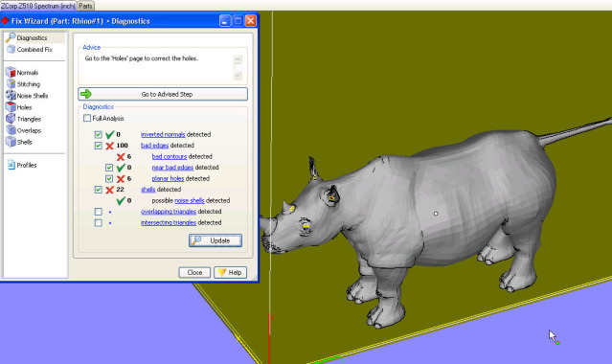Open the Profiles document icon
This screenshot has height=364, width=612.
click(x=11, y=165)
